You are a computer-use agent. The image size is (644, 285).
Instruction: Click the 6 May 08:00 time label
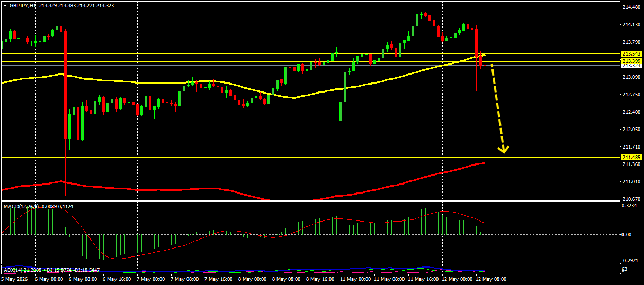(x=84, y=279)
